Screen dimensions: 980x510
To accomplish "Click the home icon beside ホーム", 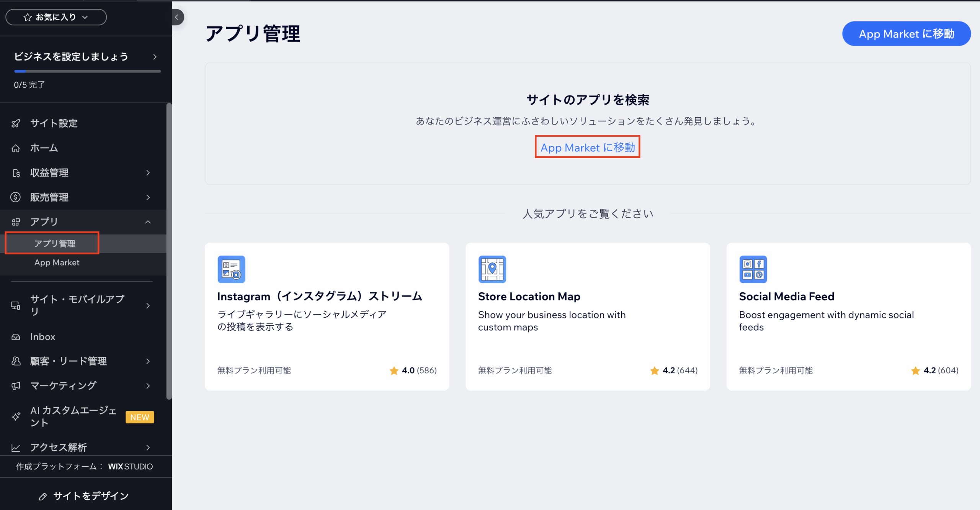I will click(16, 148).
